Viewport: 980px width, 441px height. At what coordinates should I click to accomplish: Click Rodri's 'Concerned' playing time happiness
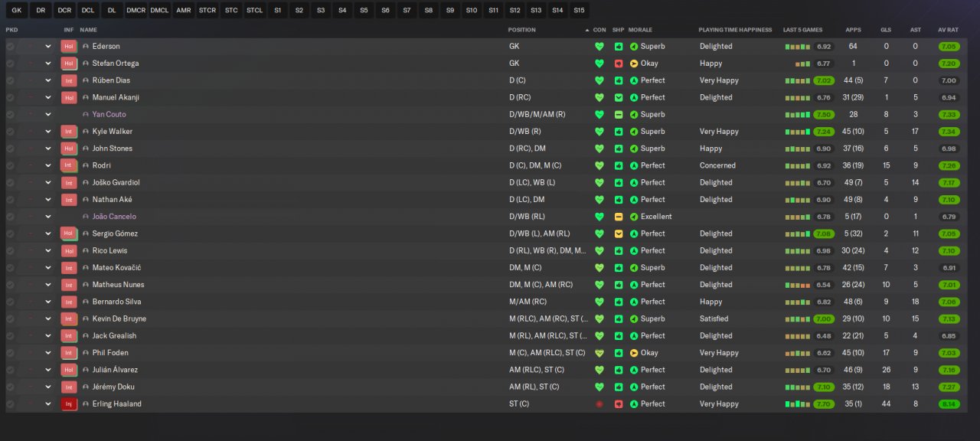[x=717, y=165]
